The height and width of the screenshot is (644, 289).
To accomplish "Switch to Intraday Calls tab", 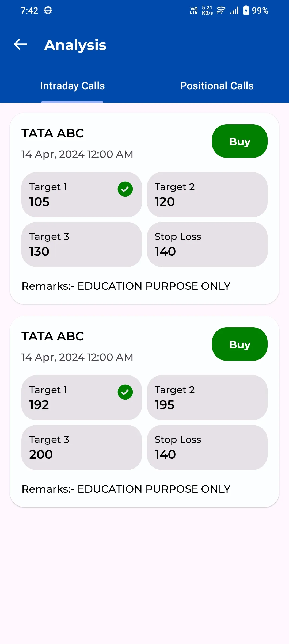I will pyautogui.click(x=72, y=86).
